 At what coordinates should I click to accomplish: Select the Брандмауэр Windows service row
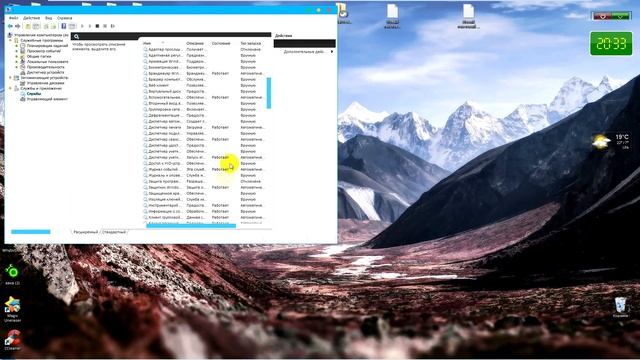[204, 73]
